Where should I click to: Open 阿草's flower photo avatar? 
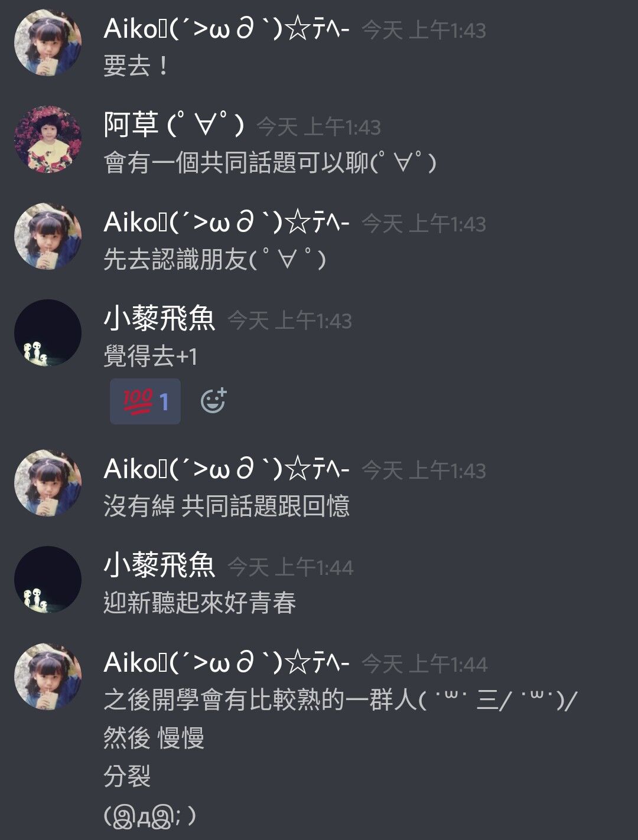click(x=48, y=139)
